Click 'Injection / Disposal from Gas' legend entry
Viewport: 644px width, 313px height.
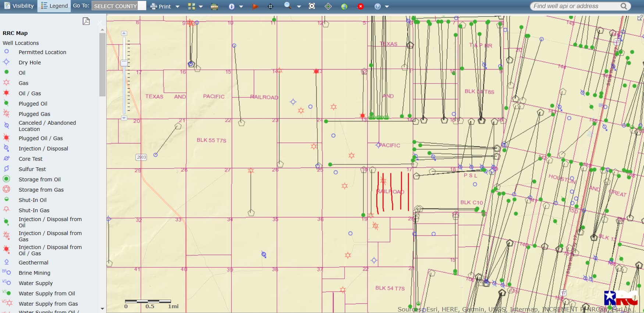50,236
